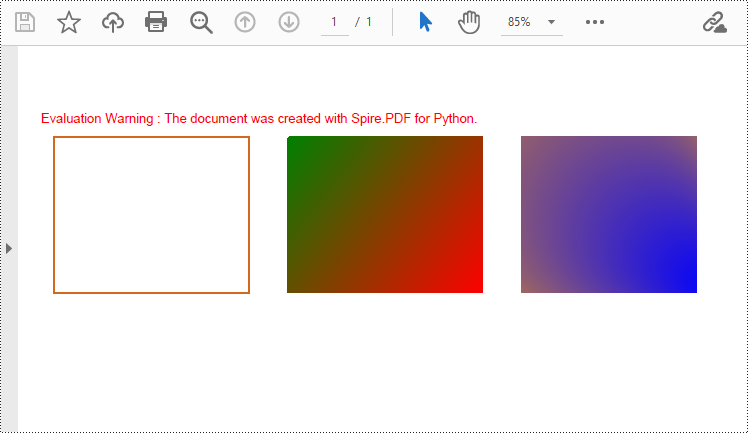
Task: Click the total page count "/ 1"
Action: tap(364, 22)
